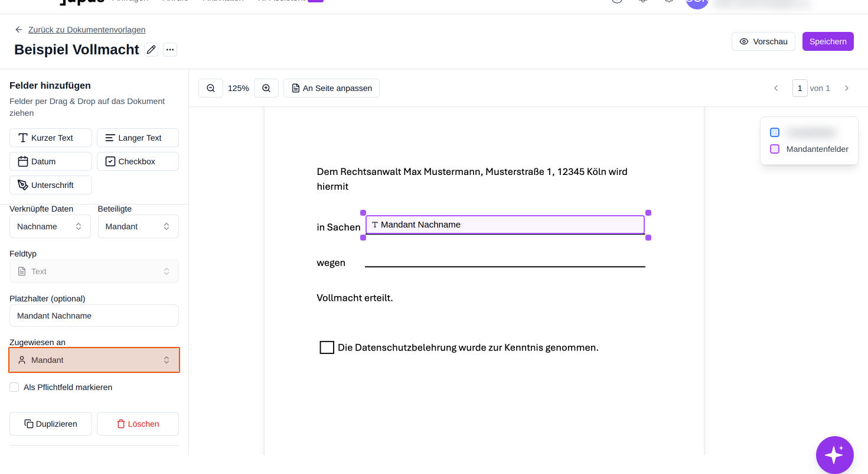868x474 pixels.
Task: Zoom in using the plus magnifier
Action: [x=266, y=88]
